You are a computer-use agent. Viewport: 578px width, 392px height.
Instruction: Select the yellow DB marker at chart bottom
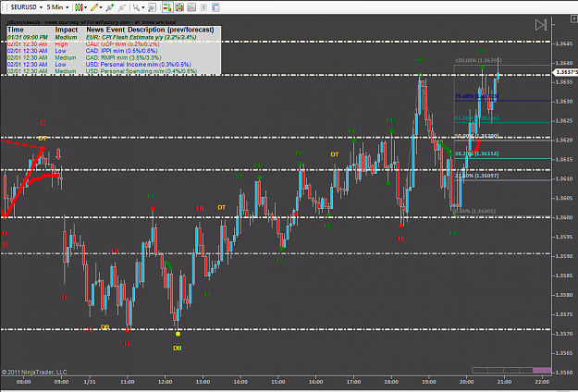pyautogui.click(x=178, y=349)
